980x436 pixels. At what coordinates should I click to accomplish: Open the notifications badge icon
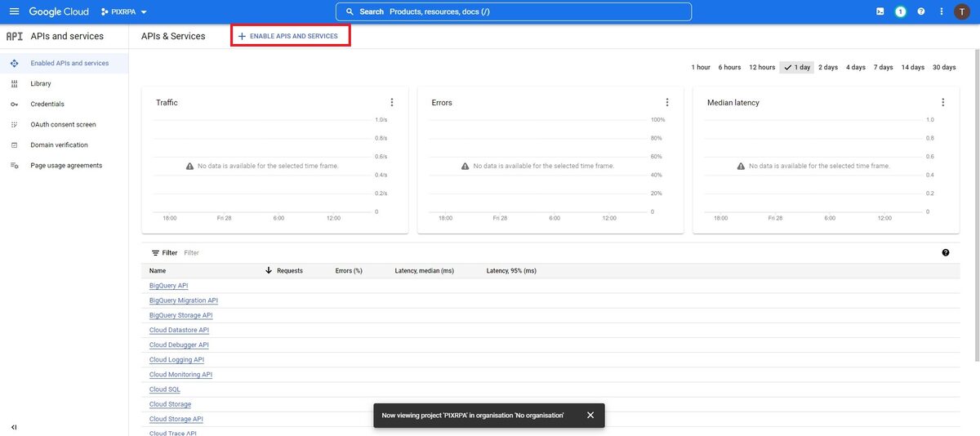coord(900,11)
